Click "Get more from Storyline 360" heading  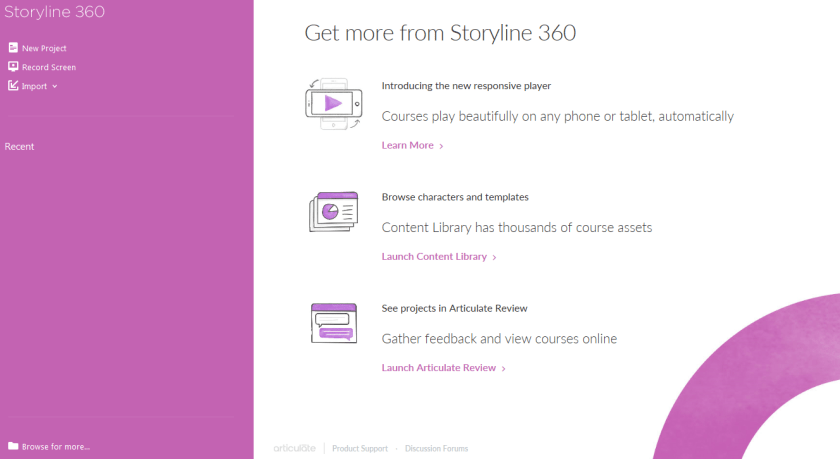coord(440,33)
